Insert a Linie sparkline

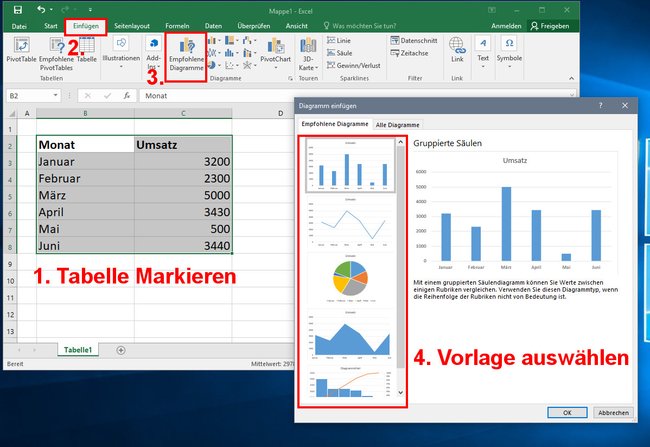coord(339,40)
